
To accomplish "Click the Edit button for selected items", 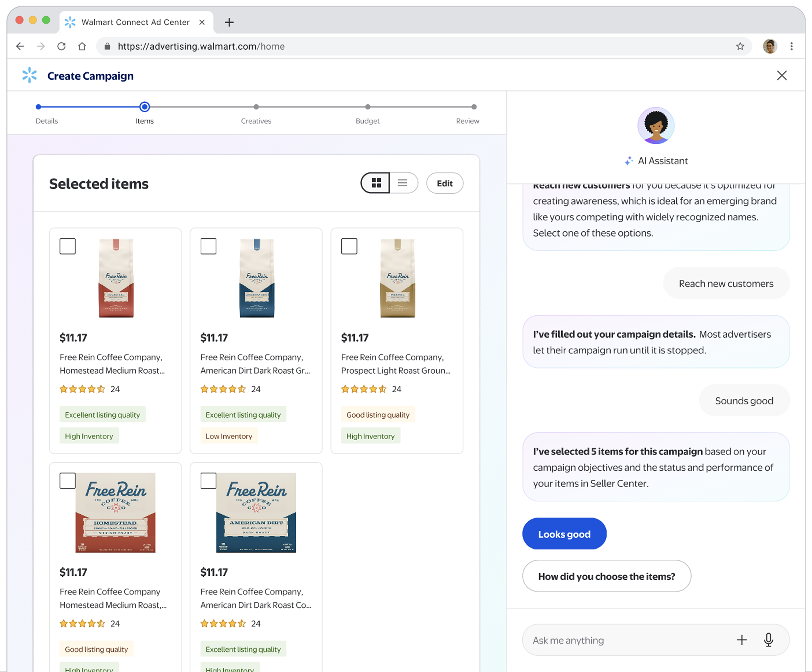I will pos(445,183).
